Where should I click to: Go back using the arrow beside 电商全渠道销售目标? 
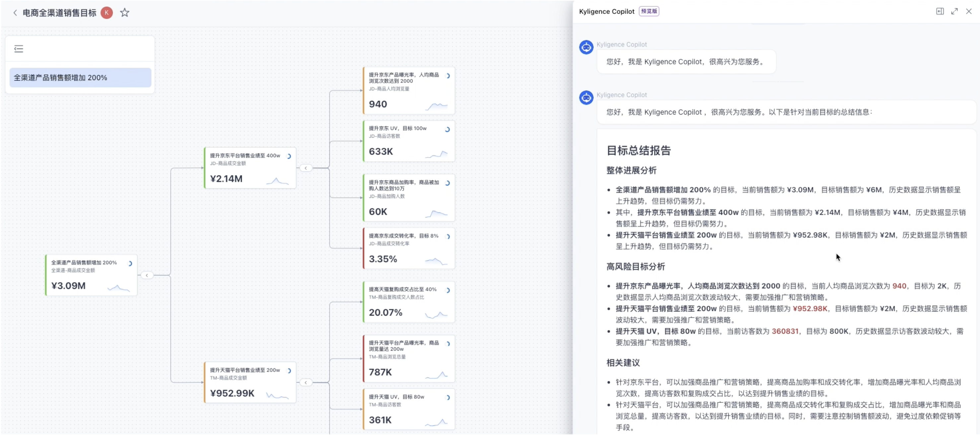pyautogui.click(x=15, y=13)
